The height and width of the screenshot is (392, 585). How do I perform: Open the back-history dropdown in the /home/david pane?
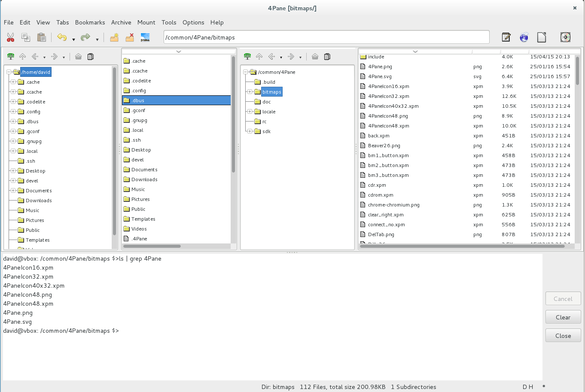tap(45, 57)
